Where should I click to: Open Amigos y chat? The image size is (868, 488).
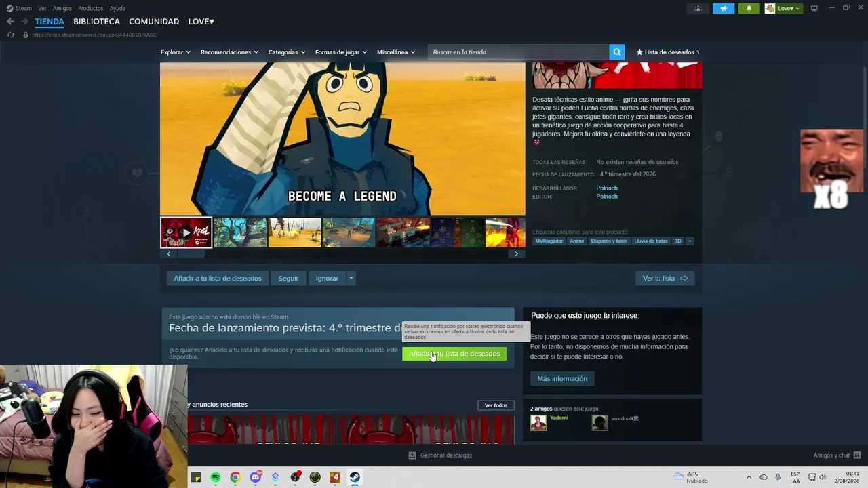[x=837, y=455]
